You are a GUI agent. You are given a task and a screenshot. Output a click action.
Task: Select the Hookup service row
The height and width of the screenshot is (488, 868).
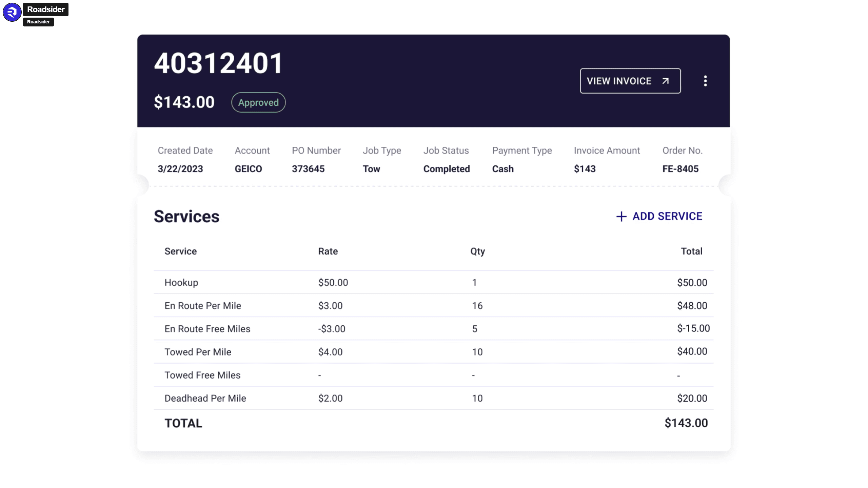tap(181, 282)
